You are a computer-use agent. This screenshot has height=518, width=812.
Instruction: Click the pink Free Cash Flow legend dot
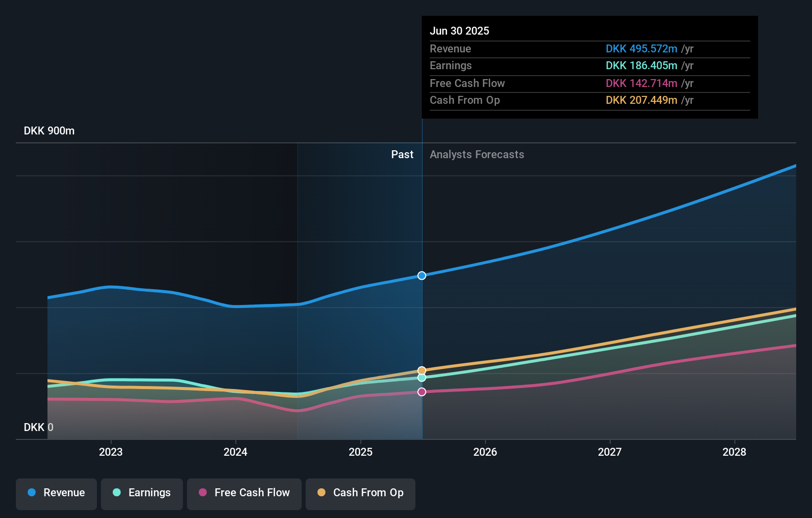203,493
